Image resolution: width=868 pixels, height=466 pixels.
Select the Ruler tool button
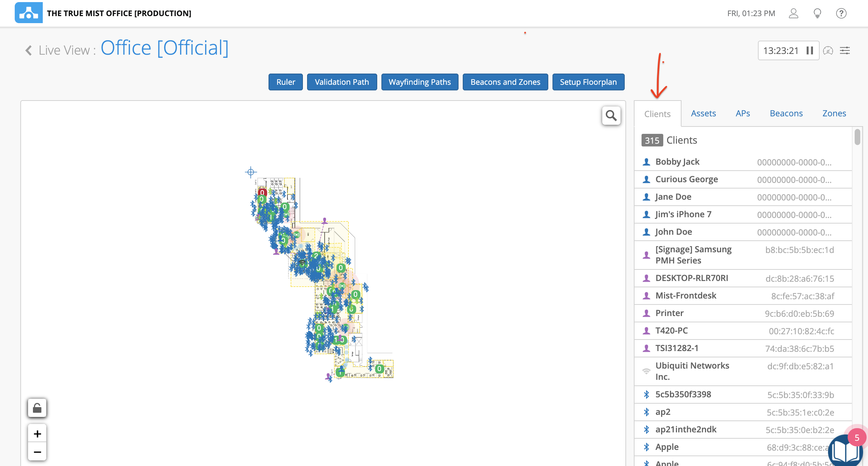coord(285,82)
